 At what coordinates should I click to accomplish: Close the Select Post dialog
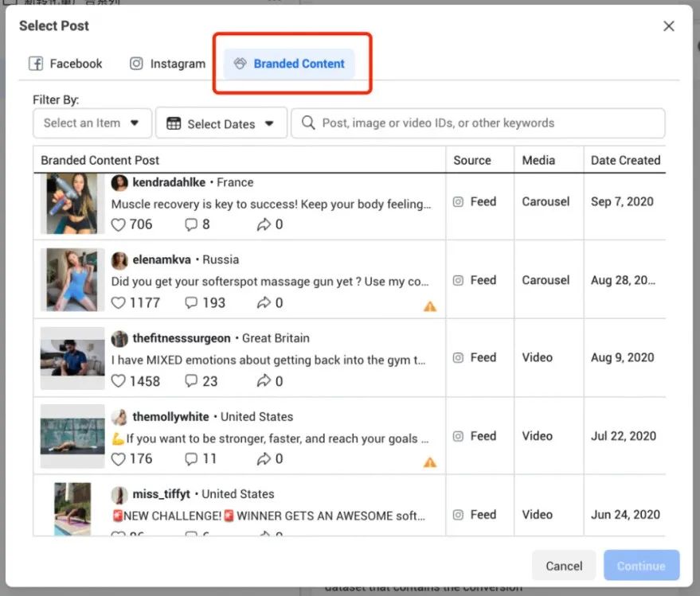click(x=669, y=26)
